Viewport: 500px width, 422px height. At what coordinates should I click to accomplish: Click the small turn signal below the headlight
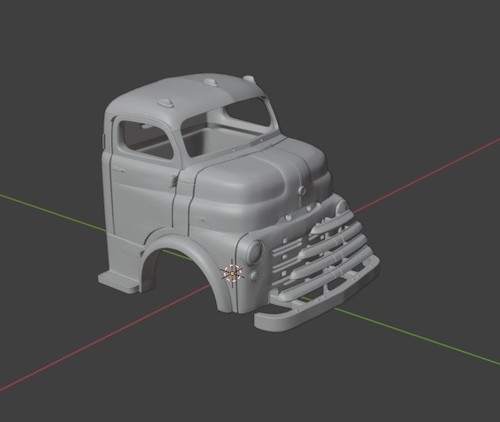(x=254, y=276)
